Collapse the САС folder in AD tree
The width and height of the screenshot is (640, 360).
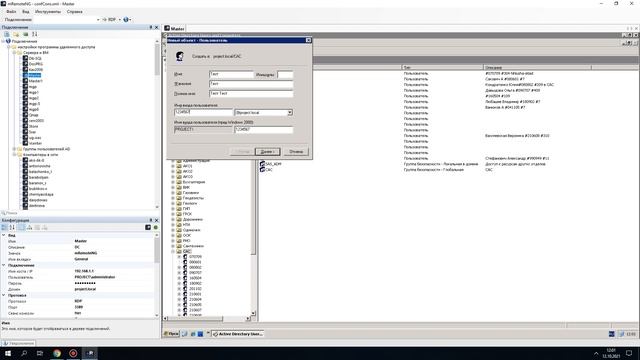(173, 251)
